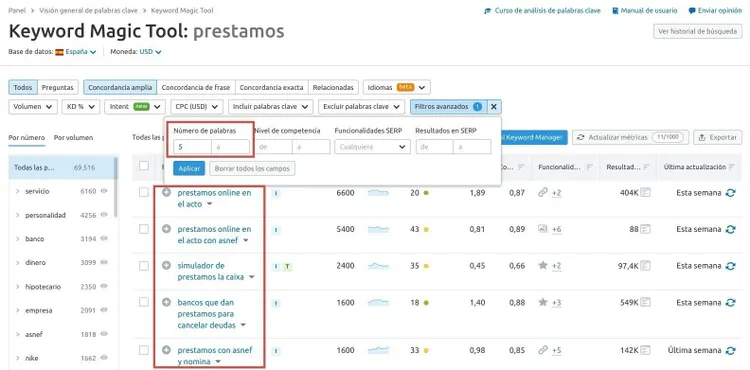Switch to Concordancia exacta
750x370 pixels.
pyautogui.click(x=271, y=87)
